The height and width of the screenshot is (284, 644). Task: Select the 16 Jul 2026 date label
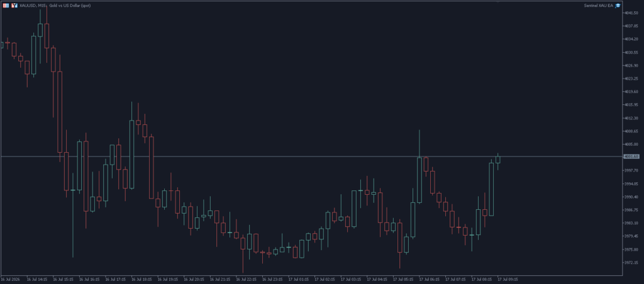[x=10, y=280]
